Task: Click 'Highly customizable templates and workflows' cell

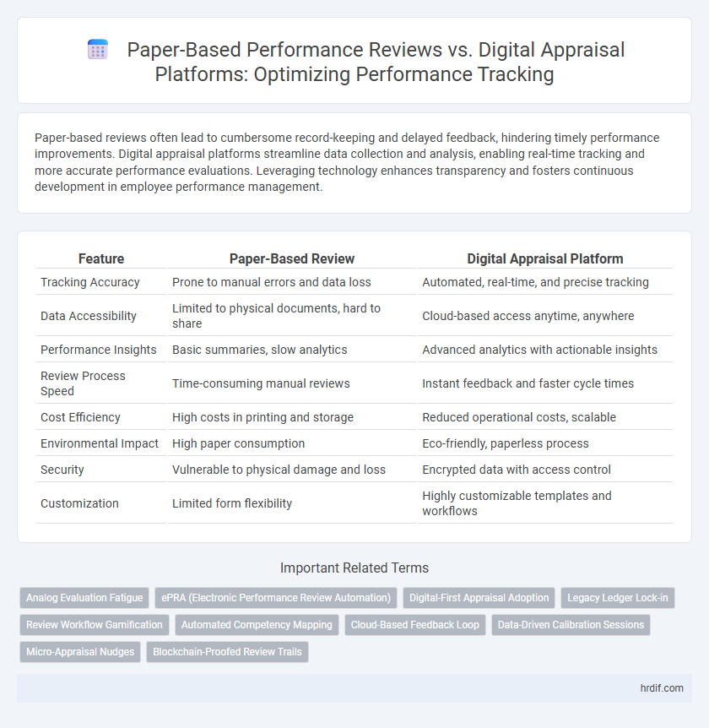Action: coord(545,503)
